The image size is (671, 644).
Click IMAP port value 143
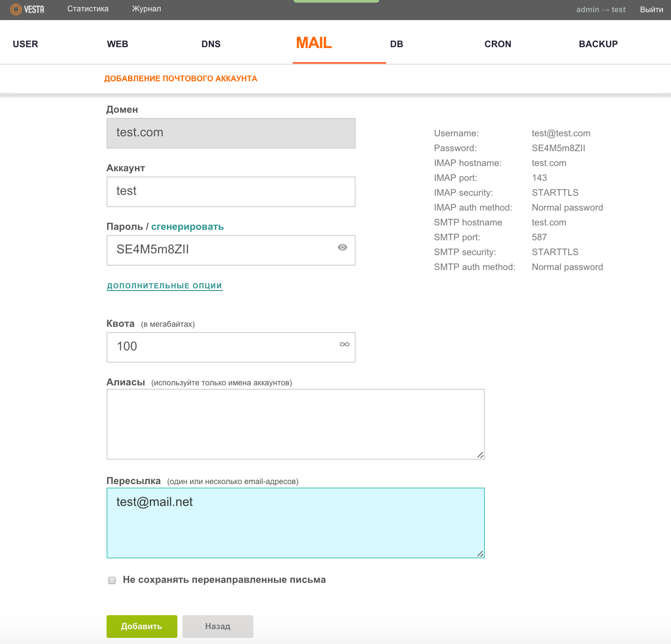539,178
